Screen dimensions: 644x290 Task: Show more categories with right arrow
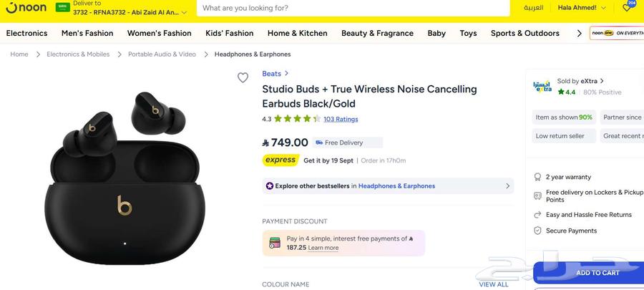pos(579,33)
